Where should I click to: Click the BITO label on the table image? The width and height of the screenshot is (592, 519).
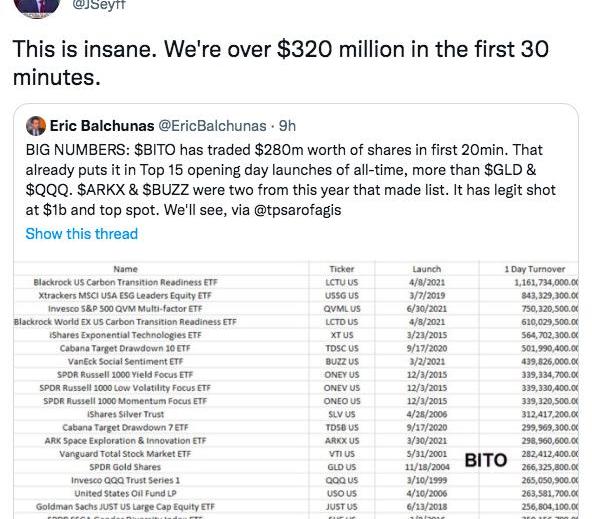click(x=486, y=460)
